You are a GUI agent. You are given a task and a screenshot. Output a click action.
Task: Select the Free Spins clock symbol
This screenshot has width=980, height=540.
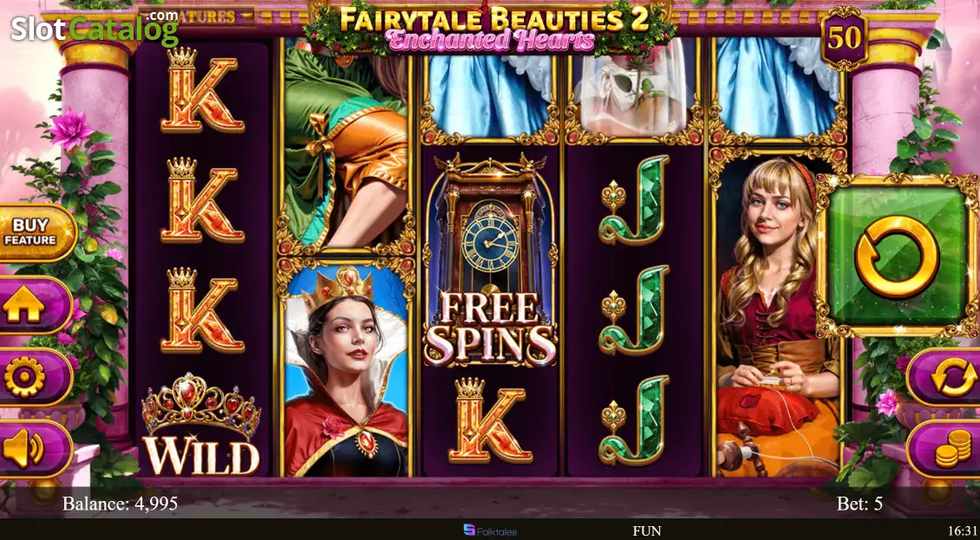[490, 259]
